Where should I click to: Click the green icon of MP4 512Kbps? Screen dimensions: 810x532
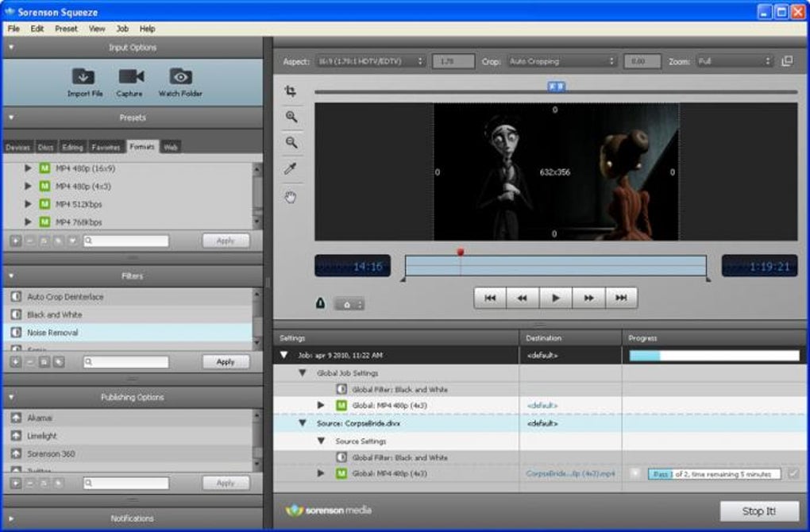[x=45, y=204]
